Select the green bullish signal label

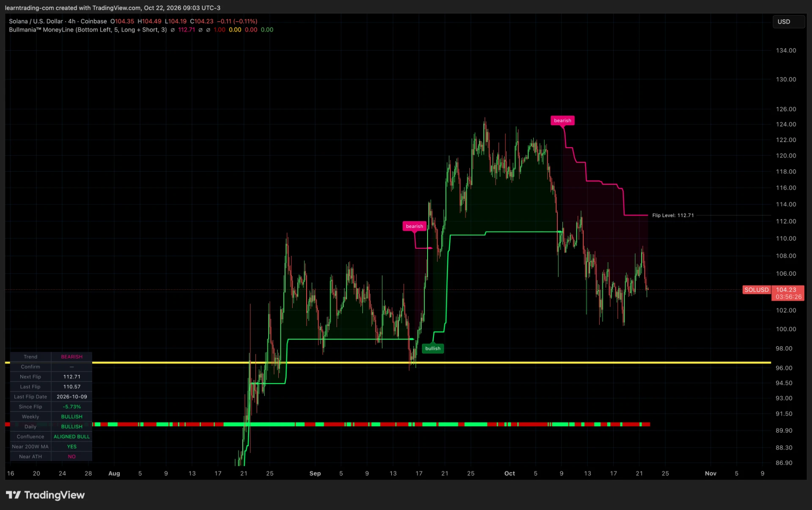[433, 348]
